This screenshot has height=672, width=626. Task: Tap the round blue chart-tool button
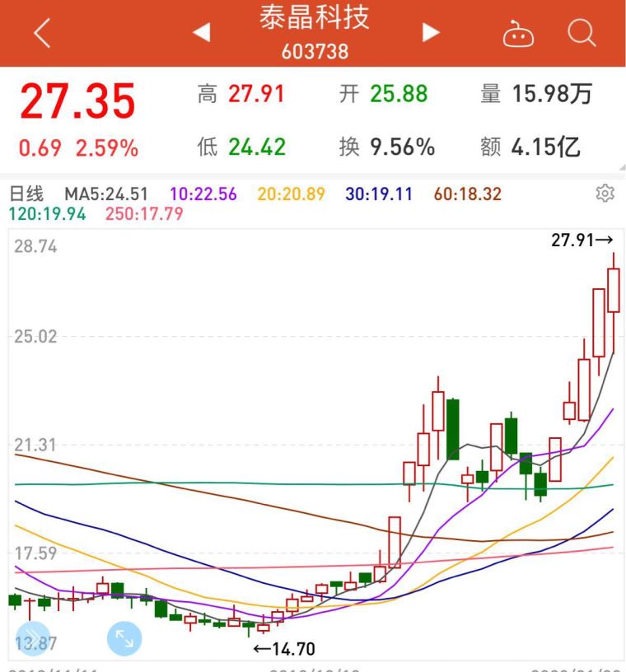click(x=33, y=638)
